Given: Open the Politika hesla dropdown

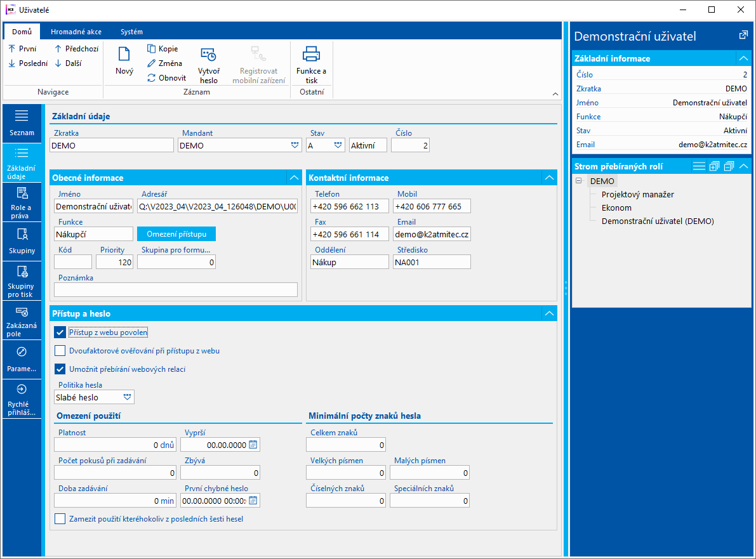Looking at the screenshot, I should click(128, 397).
